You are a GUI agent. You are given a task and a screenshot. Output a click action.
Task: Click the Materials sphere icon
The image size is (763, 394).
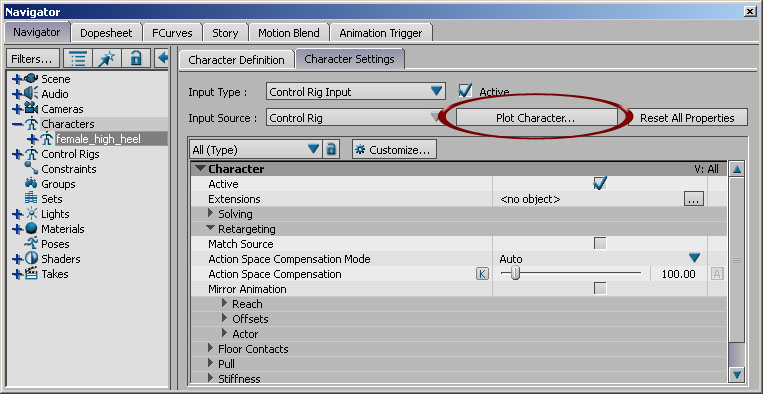(x=31, y=229)
